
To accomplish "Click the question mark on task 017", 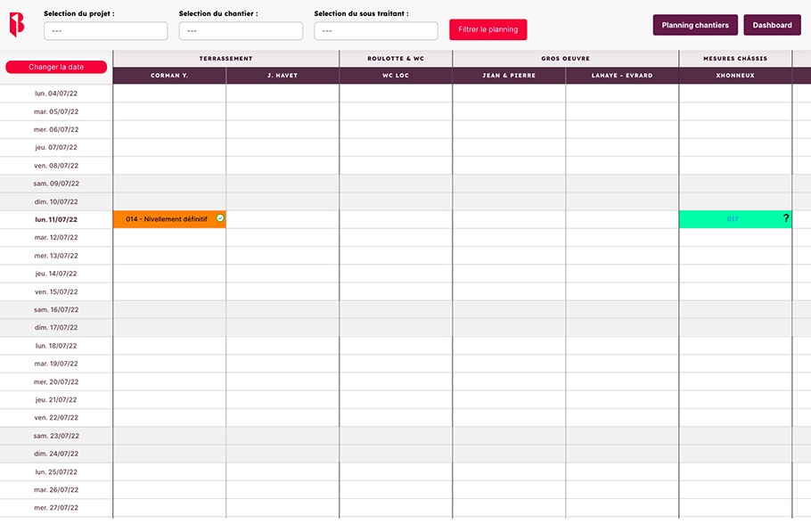I will coord(785,218).
